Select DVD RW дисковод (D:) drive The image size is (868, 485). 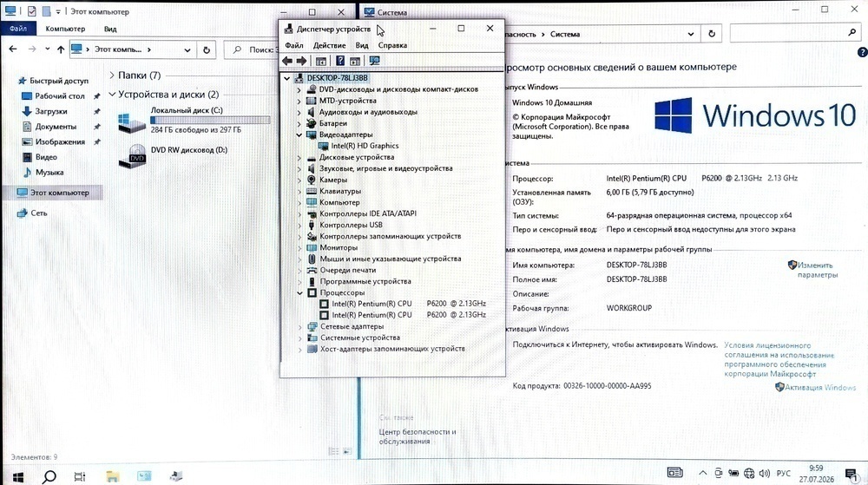[x=174, y=156]
